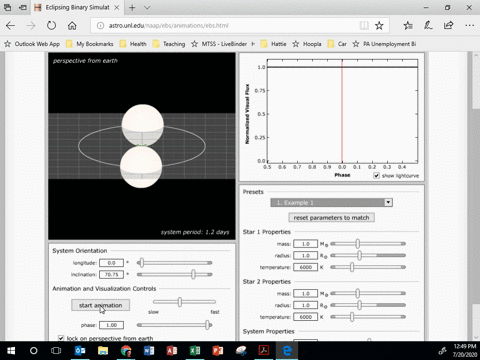Open the Windows Start menu

11,351
